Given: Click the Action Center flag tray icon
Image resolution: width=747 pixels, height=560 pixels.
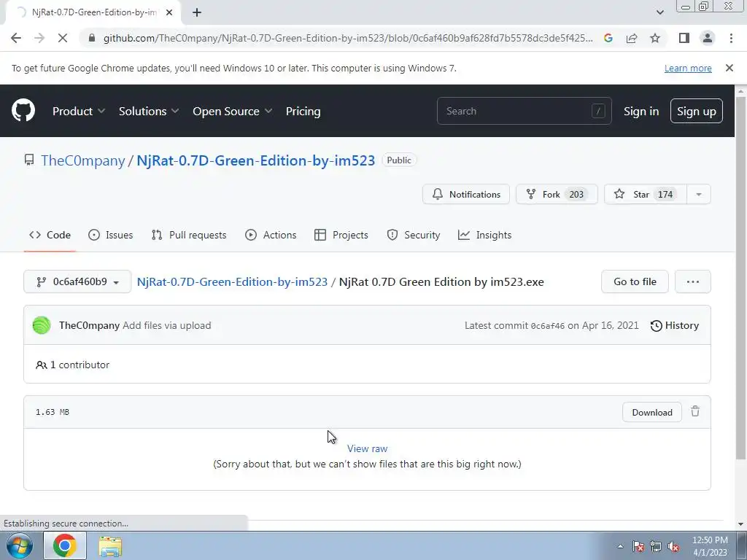Looking at the screenshot, I should [638, 546].
